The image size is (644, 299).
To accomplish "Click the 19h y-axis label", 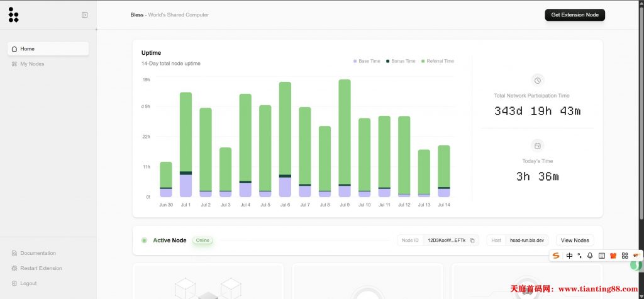I will 146,80.
